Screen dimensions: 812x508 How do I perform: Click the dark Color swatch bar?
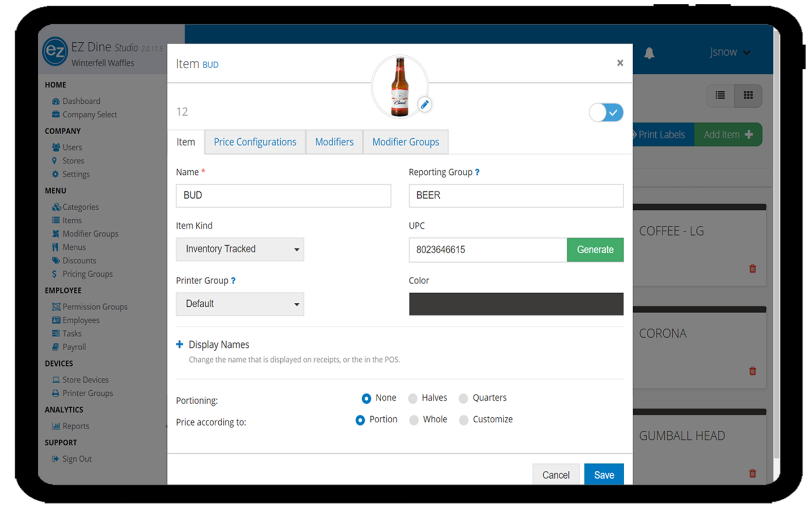[x=516, y=304]
